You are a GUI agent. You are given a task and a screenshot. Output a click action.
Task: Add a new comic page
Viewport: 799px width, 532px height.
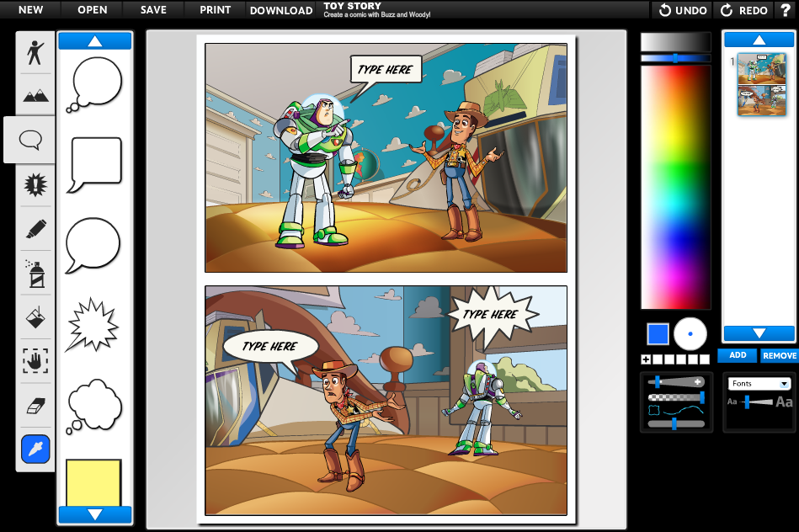[x=738, y=355]
